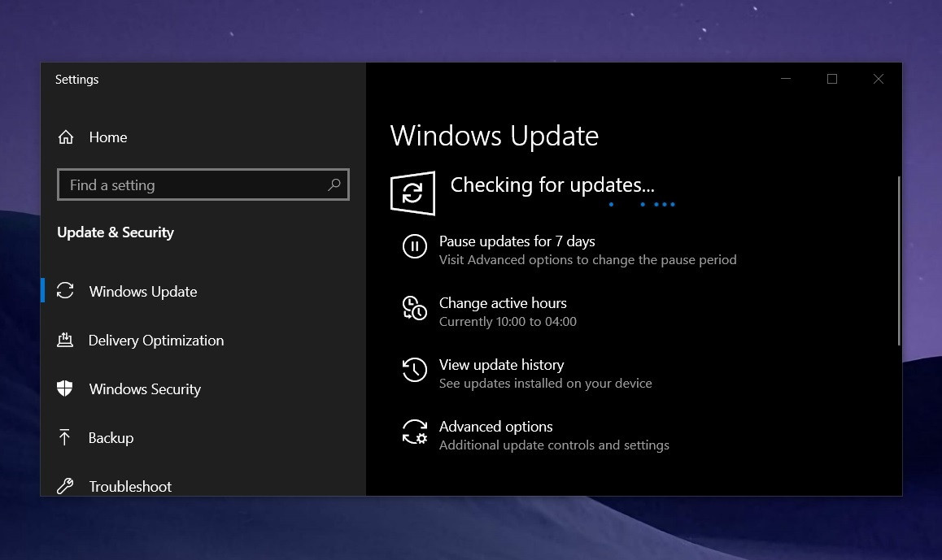Click the search magnifier in Find a setting

coord(334,185)
